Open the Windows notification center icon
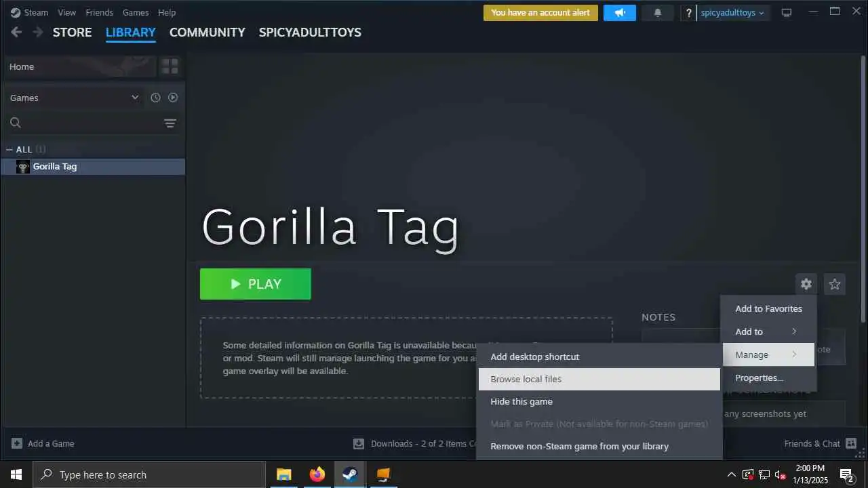 click(x=846, y=474)
